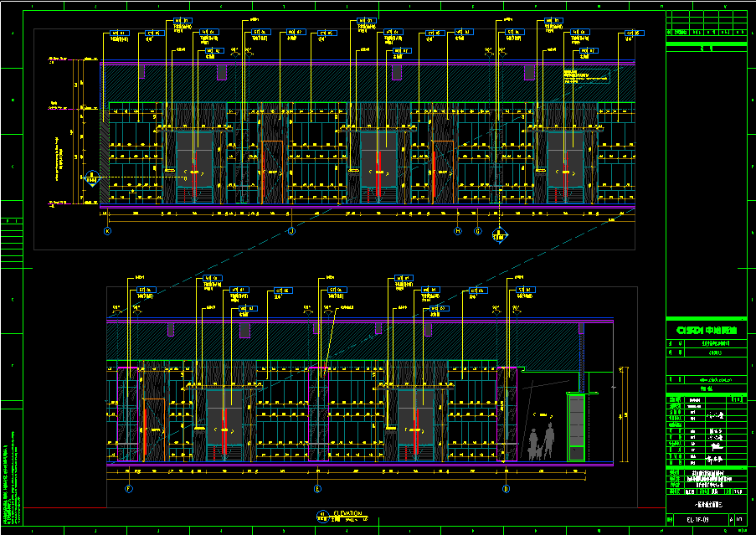756x535 pixels.
Task: Click grid axis bubble F
Action: 129,488
